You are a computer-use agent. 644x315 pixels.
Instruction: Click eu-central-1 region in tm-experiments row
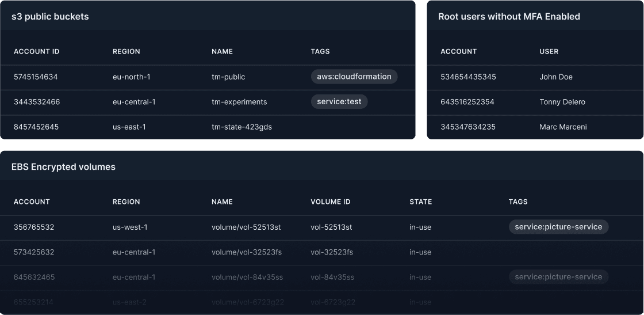pyautogui.click(x=134, y=102)
